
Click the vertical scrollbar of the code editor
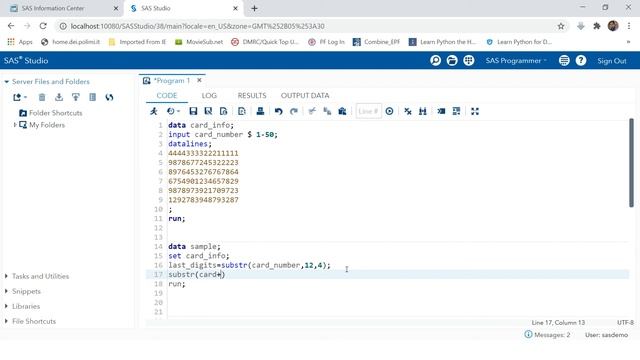tap(631, 163)
